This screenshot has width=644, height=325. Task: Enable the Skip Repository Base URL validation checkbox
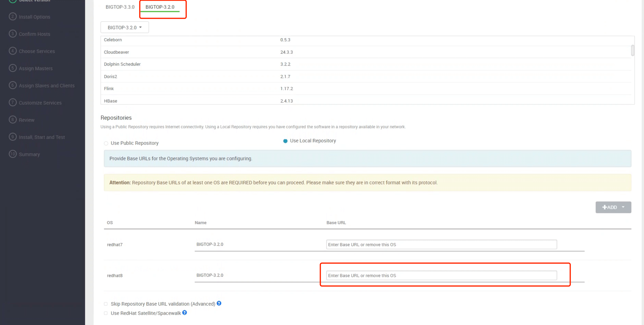pos(106,304)
